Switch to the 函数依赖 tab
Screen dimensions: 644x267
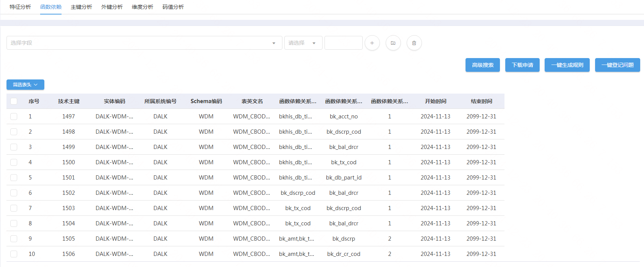pyautogui.click(x=51, y=7)
